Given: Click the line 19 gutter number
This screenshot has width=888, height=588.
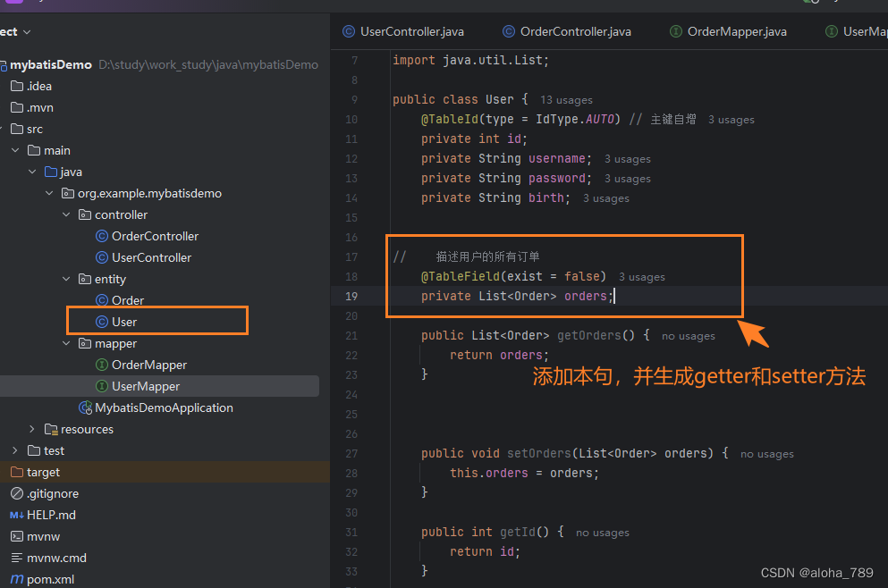Looking at the screenshot, I should tap(351, 296).
